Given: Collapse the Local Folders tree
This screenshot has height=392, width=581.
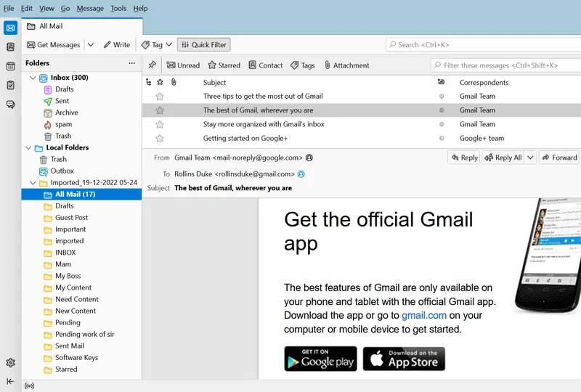Looking at the screenshot, I should point(33,147).
